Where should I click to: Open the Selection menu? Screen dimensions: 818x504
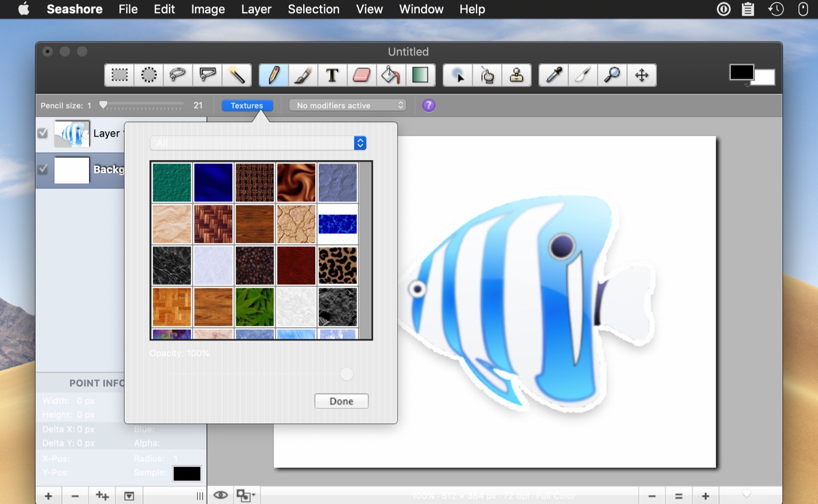tap(313, 9)
